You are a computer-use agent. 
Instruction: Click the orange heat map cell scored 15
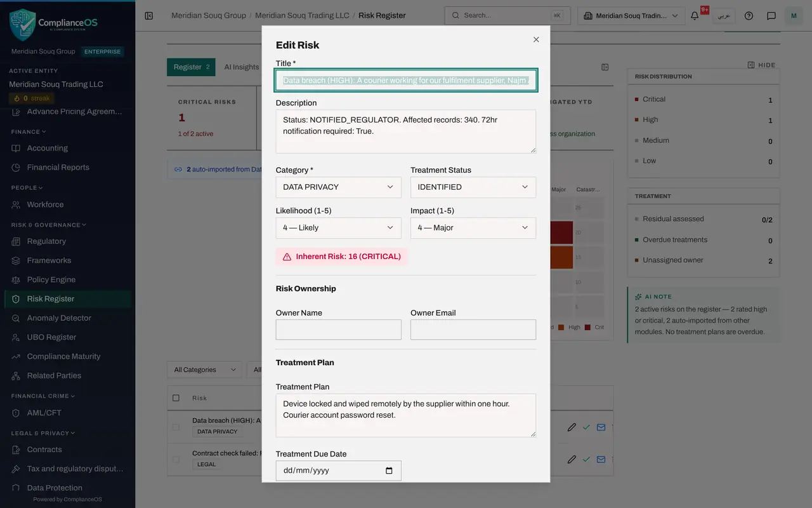point(561,257)
